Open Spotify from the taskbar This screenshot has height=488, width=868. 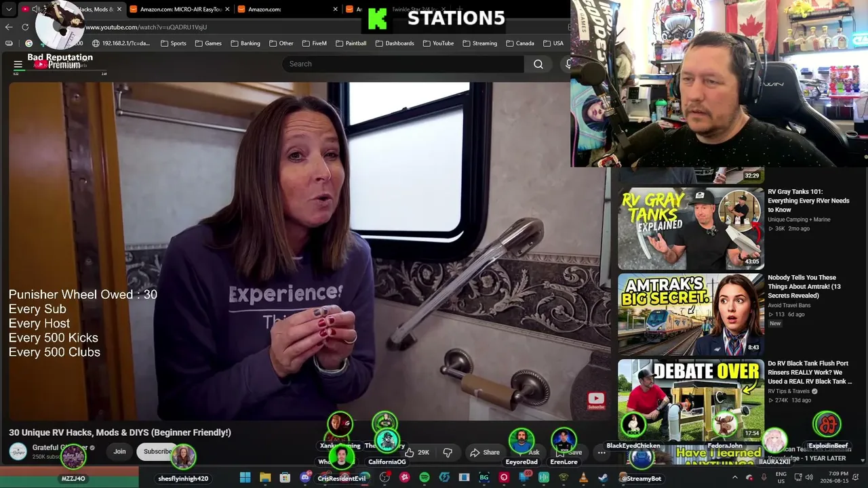[425, 478]
